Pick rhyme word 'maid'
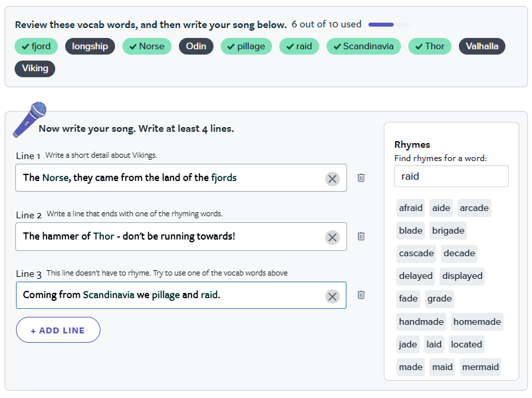Image resolution: width=532 pixels, height=398 pixels. [x=442, y=367]
